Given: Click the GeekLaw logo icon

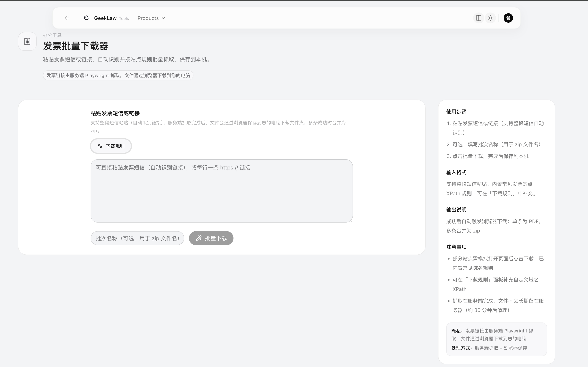Looking at the screenshot, I should (86, 18).
